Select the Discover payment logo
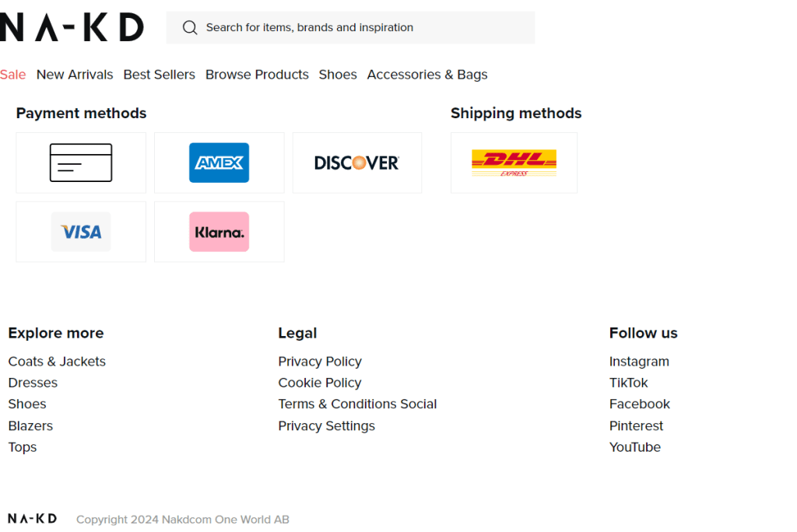Screen dimensions: 797x532 pos(356,163)
